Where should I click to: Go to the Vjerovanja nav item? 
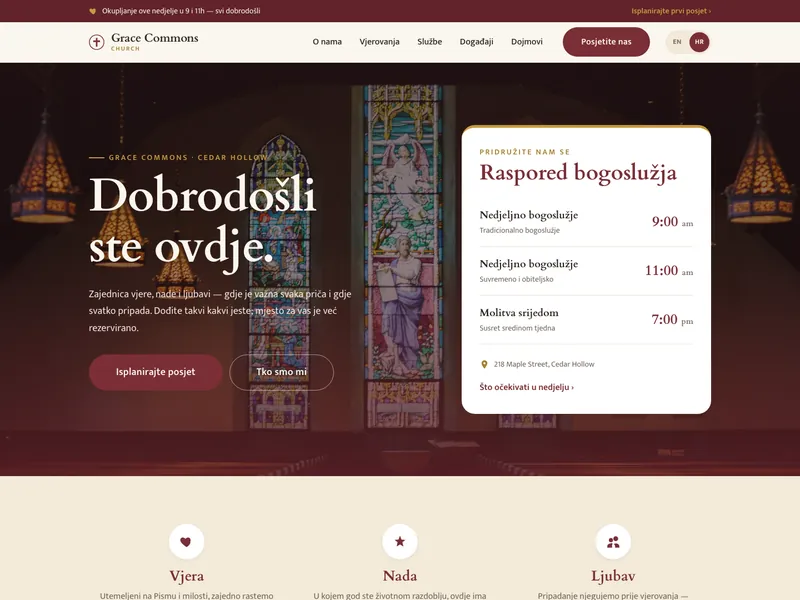pyautogui.click(x=379, y=42)
